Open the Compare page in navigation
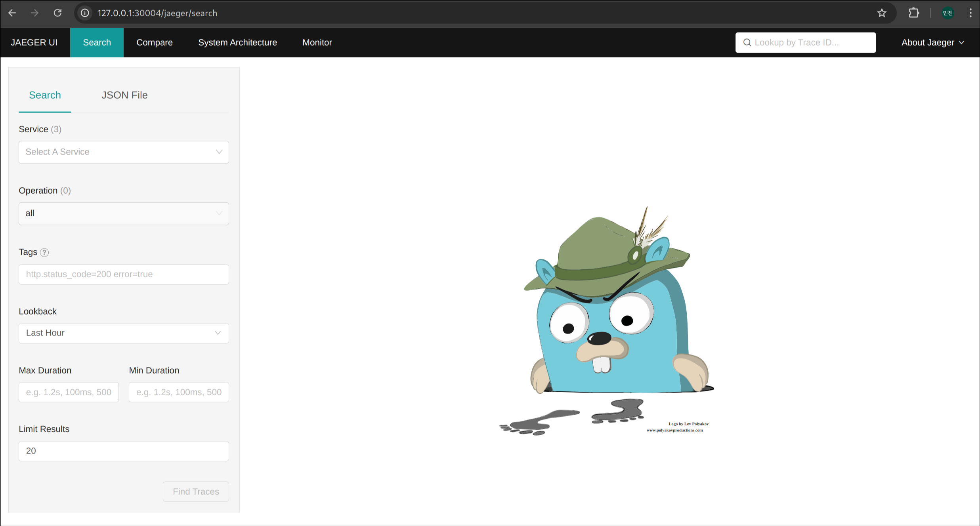Viewport: 980px width, 526px height. pos(155,42)
